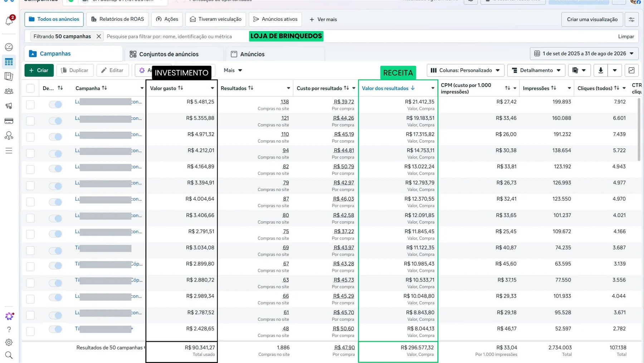
Task: Open export options dropdown arrow
Action: pos(615,70)
